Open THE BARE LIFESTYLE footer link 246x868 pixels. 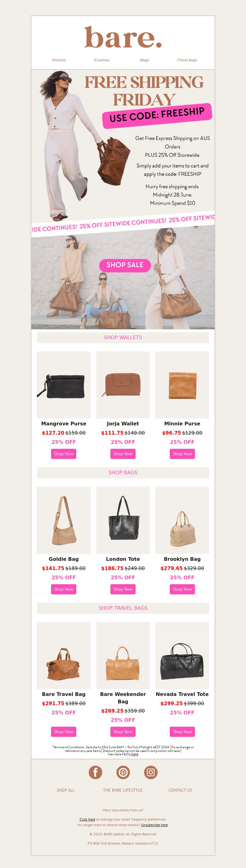123,790
